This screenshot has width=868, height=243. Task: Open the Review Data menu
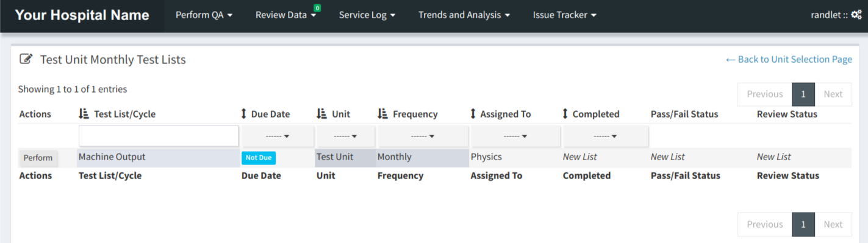tap(286, 15)
